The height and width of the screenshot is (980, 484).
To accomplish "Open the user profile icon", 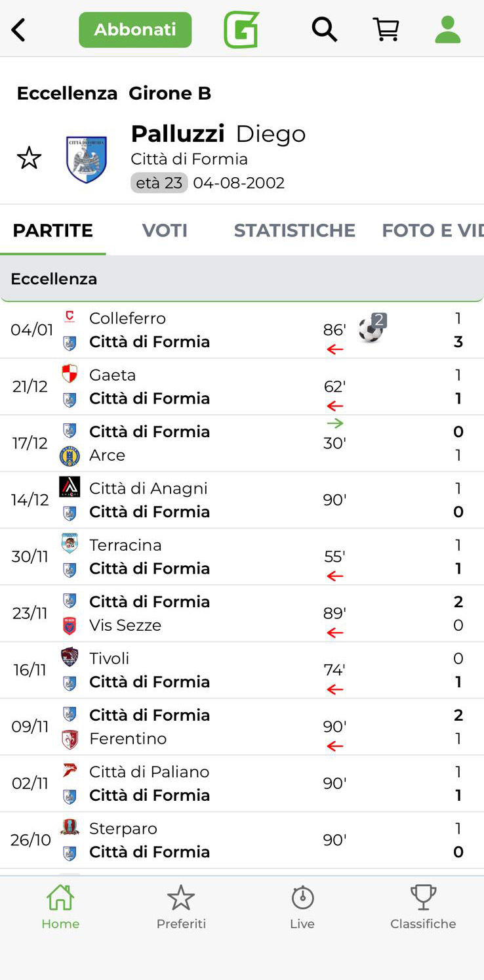I will [x=448, y=30].
